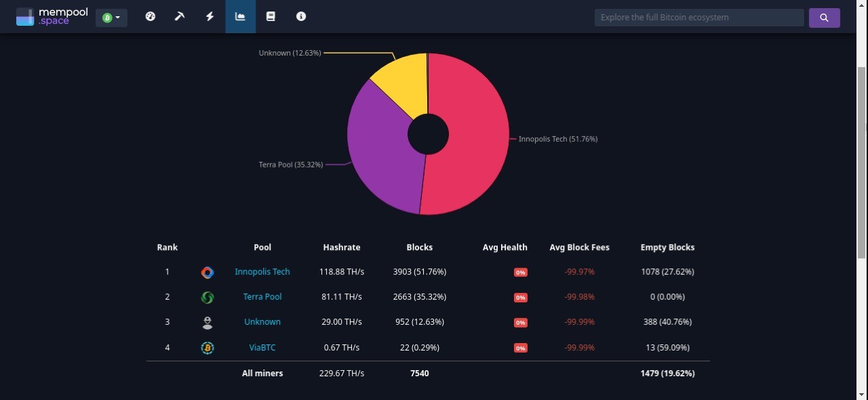Viewport: 868px width, 400px height.
Task: Click the 29.00 TH/s hashrate value
Action: tap(342, 322)
